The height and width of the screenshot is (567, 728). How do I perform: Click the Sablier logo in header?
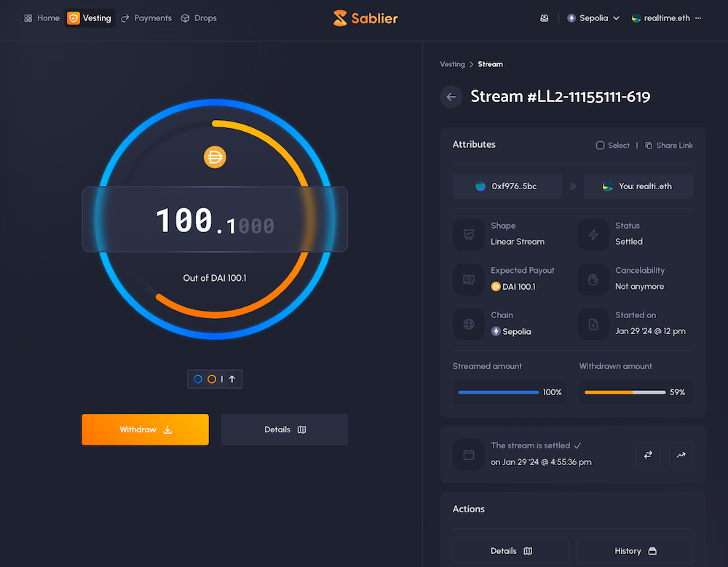click(365, 18)
